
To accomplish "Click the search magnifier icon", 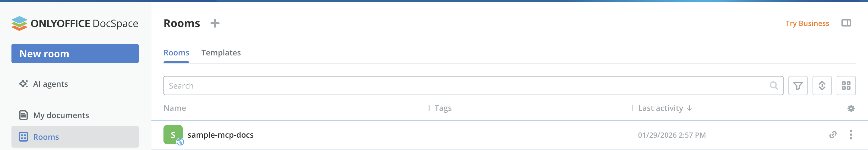I will [x=774, y=86].
